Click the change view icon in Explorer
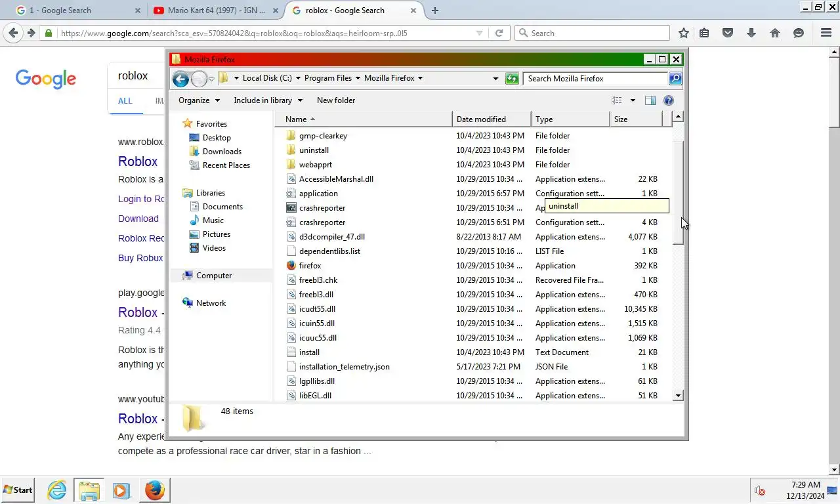Viewport: 840px width, 504px height. pyautogui.click(x=617, y=100)
